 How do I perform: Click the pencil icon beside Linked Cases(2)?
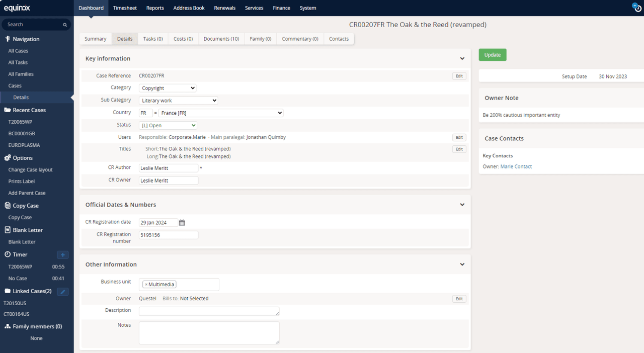(x=62, y=292)
